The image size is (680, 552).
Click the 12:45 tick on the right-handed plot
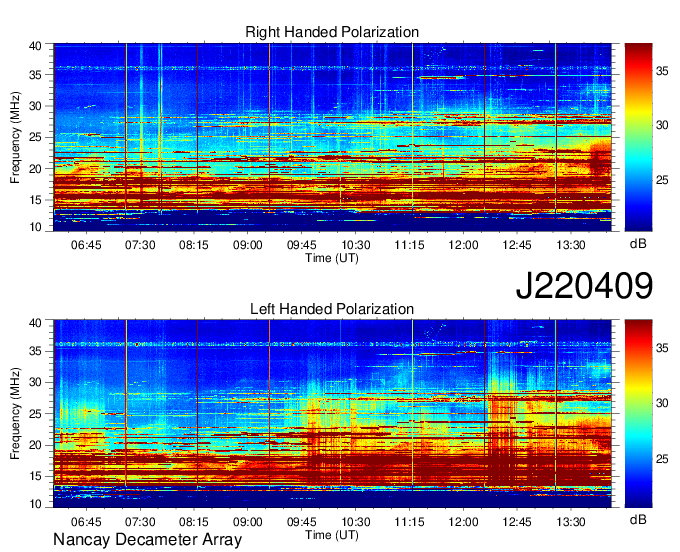517,245
